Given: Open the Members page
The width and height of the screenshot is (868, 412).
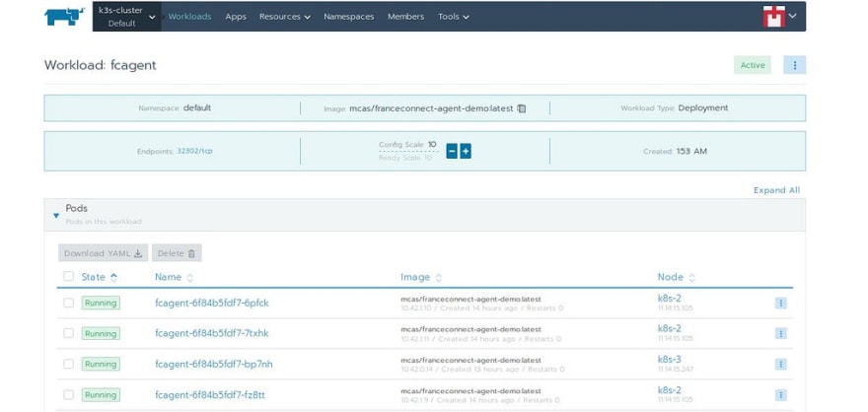Looking at the screenshot, I should [x=405, y=17].
